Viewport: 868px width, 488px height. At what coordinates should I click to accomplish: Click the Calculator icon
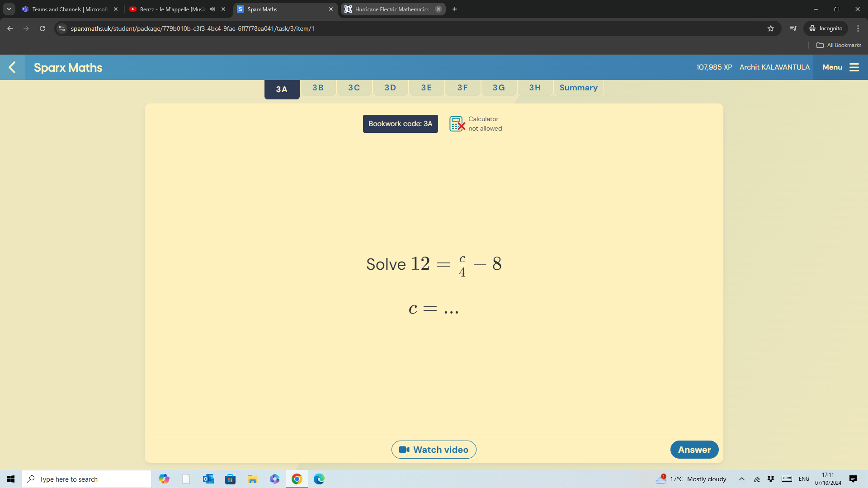[457, 123]
